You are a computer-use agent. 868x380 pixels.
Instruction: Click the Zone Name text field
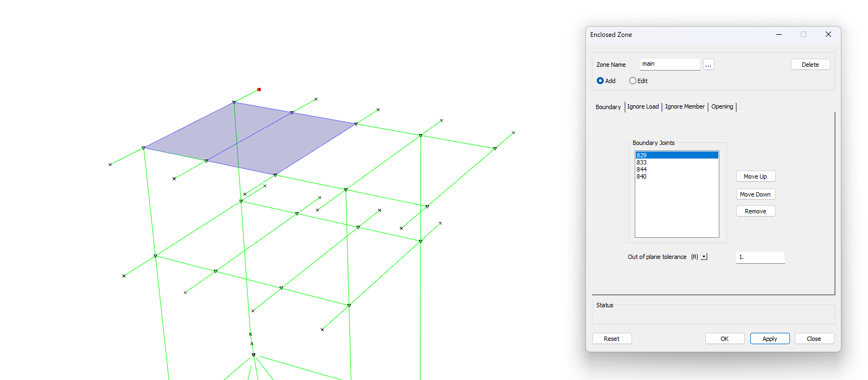(669, 64)
